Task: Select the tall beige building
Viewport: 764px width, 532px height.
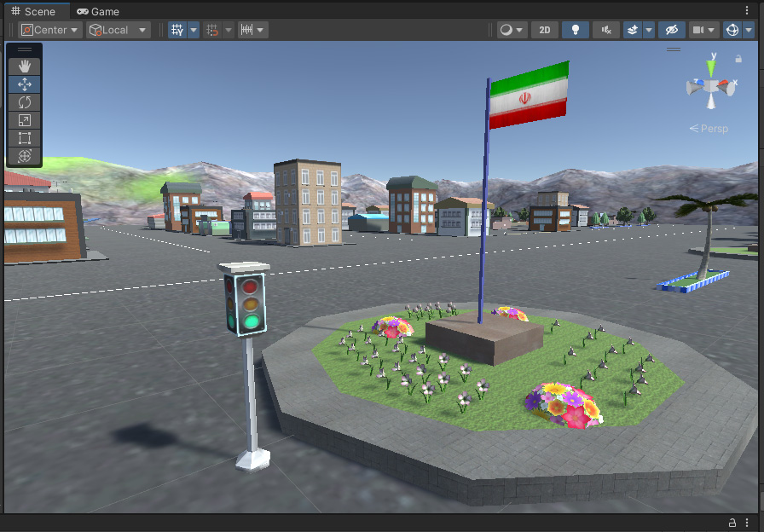Action: [x=308, y=202]
